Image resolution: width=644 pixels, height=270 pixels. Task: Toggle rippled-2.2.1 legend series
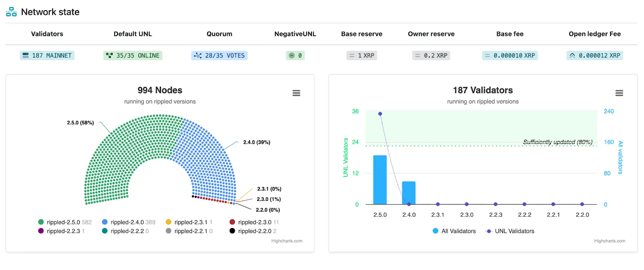pyautogui.click(x=189, y=231)
